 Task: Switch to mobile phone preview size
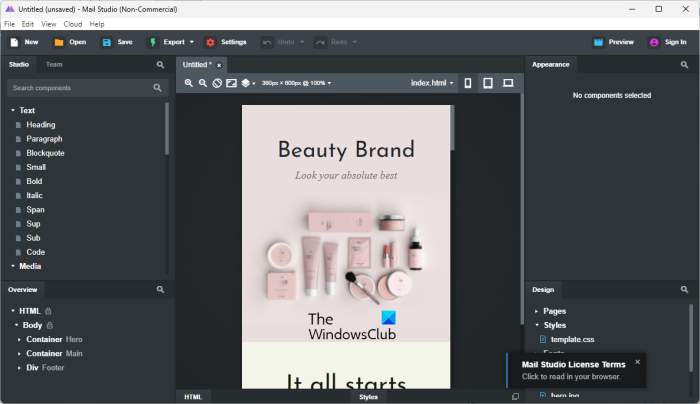pos(468,83)
